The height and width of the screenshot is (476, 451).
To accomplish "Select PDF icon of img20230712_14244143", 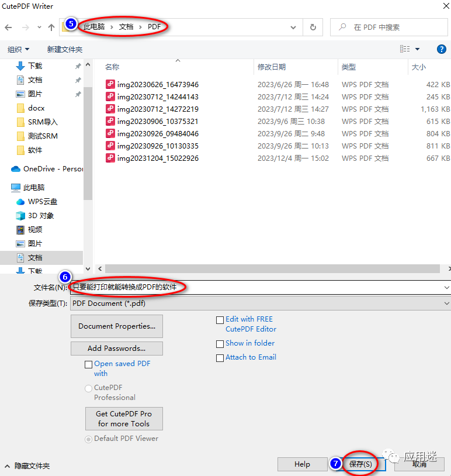I will (110, 96).
